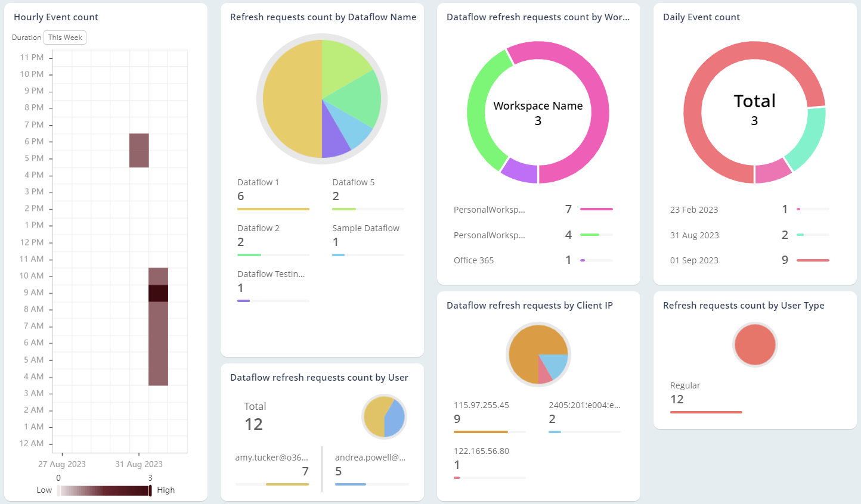Image resolution: width=861 pixels, height=504 pixels.
Task: Open the Daily Event count panel title
Action: pyautogui.click(x=701, y=17)
